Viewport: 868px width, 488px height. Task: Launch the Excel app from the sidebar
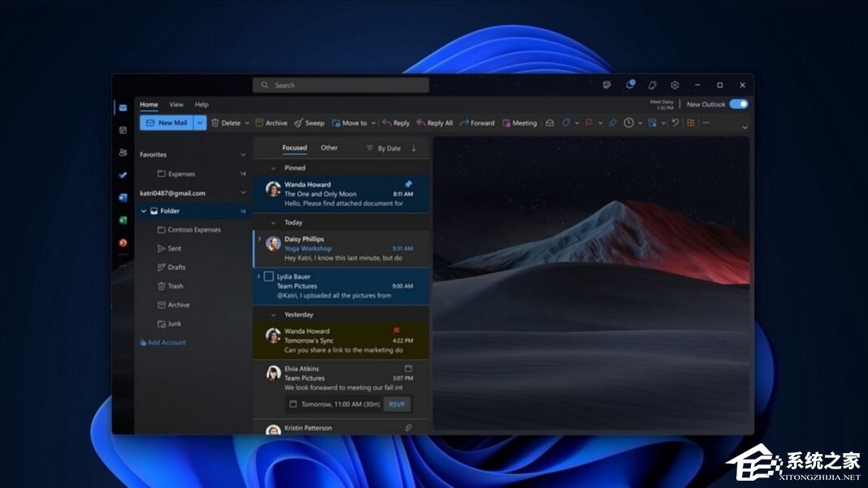(123, 220)
